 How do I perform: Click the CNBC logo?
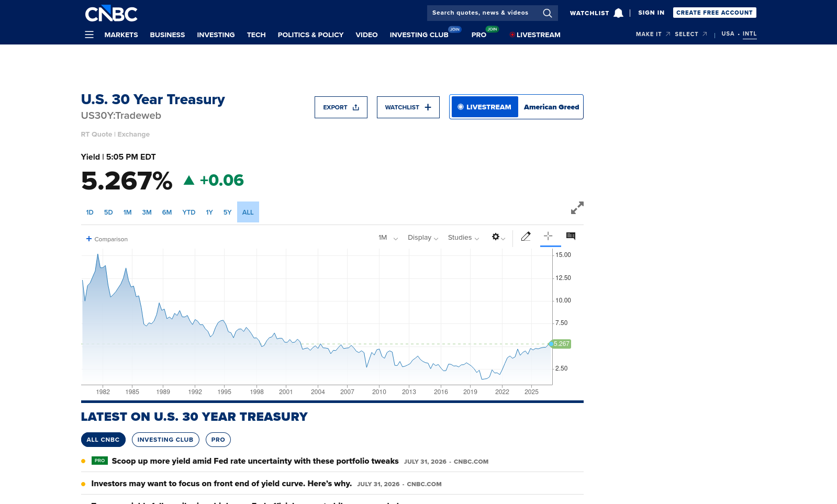pos(111,14)
